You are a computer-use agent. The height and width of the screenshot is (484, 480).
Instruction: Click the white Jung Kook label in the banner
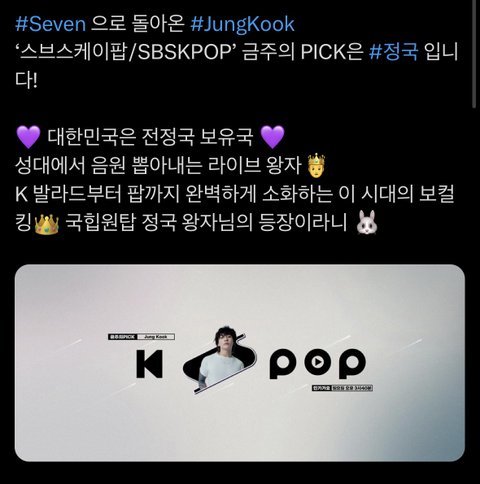coord(156,337)
